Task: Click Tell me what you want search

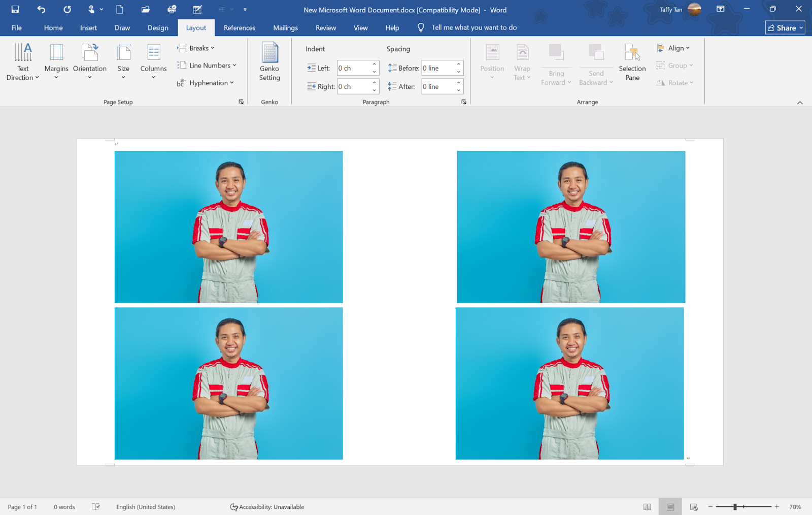Action: [467, 28]
